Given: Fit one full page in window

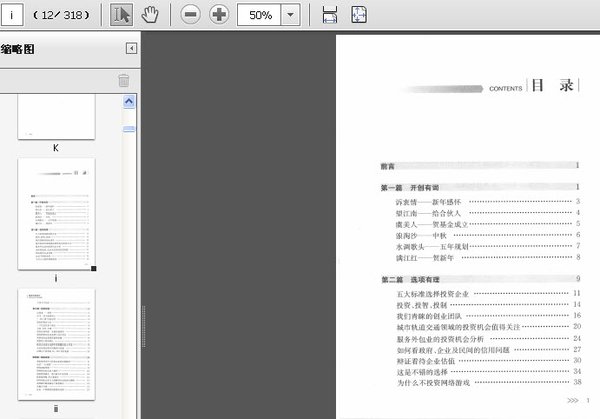Looking at the screenshot, I should [358, 15].
